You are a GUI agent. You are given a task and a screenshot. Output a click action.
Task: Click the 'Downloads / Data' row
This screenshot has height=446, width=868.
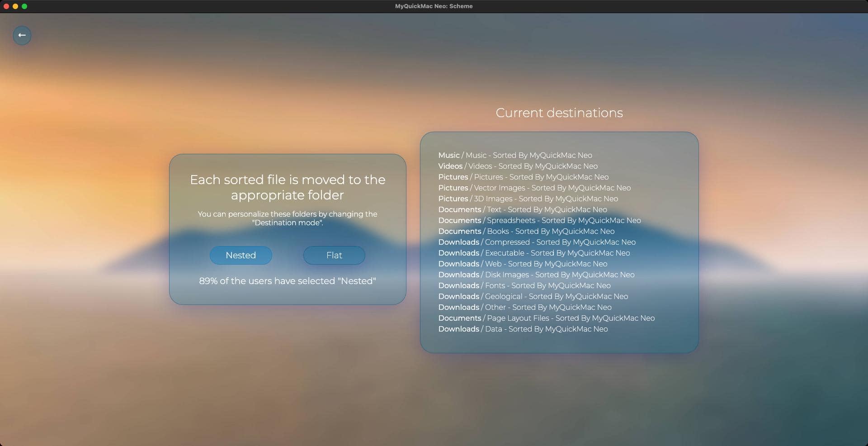[523, 329]
